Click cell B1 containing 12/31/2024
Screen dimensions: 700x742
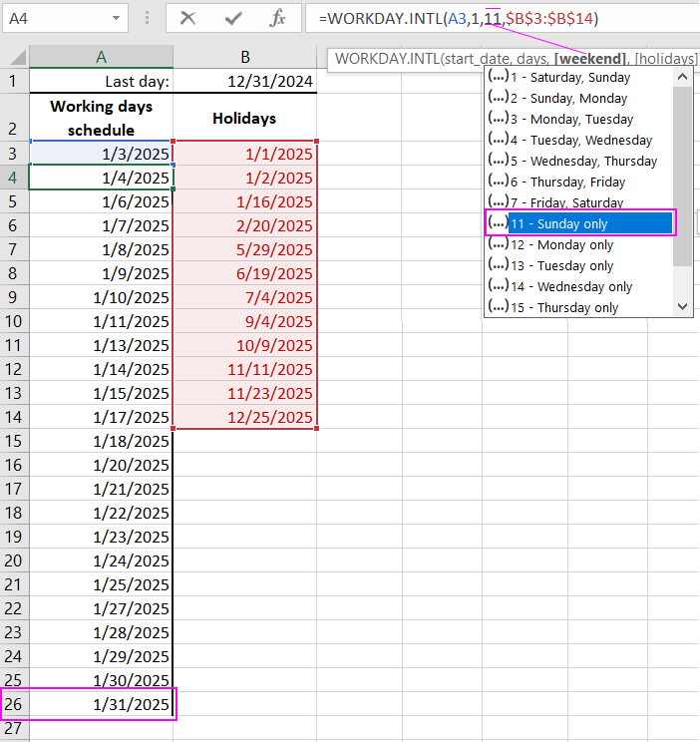pos(244,82)
